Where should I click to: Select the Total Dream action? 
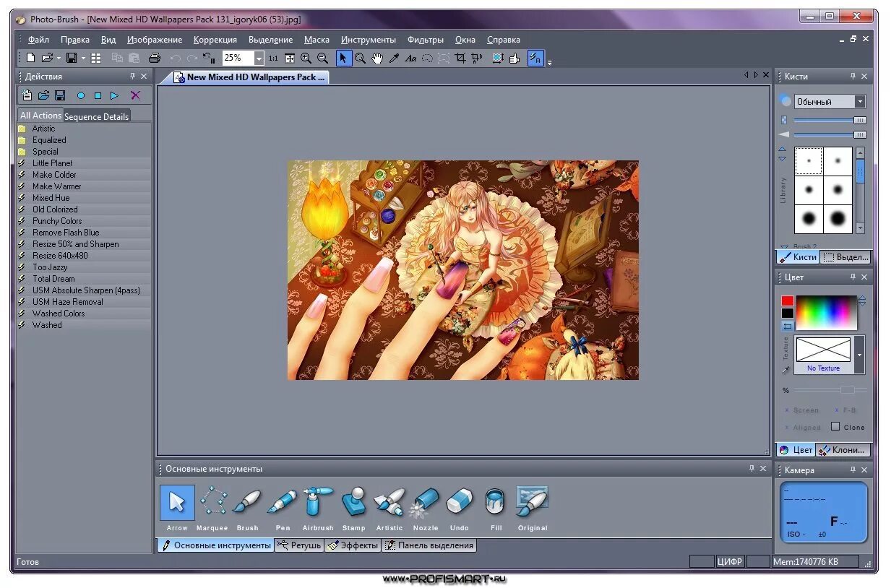tap(84, 279)
